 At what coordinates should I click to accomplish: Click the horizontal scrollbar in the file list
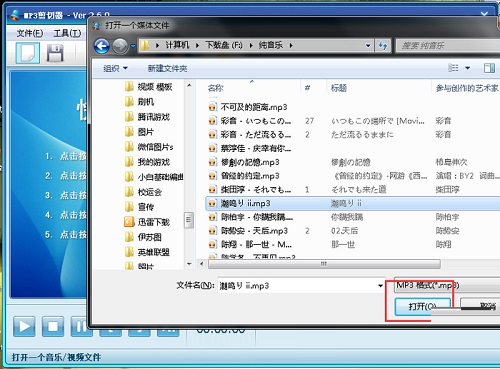point(324,264)
